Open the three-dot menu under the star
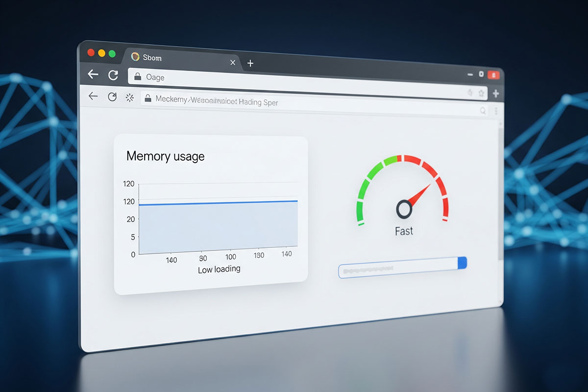Screen dimensions: 588x392 pos(496,111)
